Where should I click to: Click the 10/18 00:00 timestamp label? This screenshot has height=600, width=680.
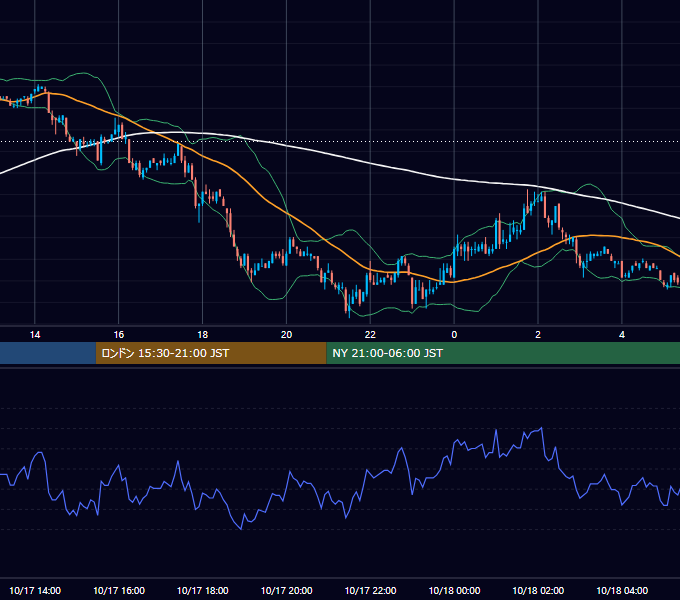pos(454,590)
